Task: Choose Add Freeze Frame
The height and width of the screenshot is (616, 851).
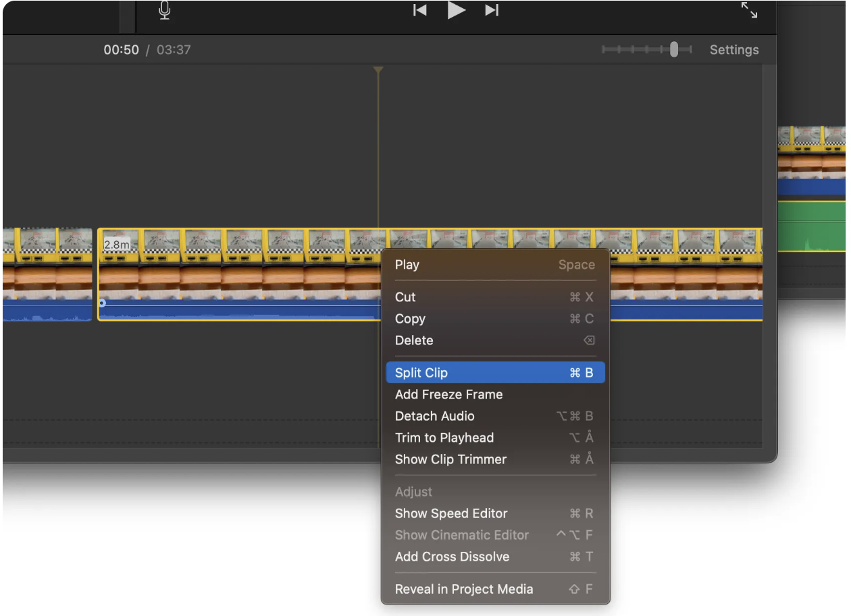Action: 448,394
